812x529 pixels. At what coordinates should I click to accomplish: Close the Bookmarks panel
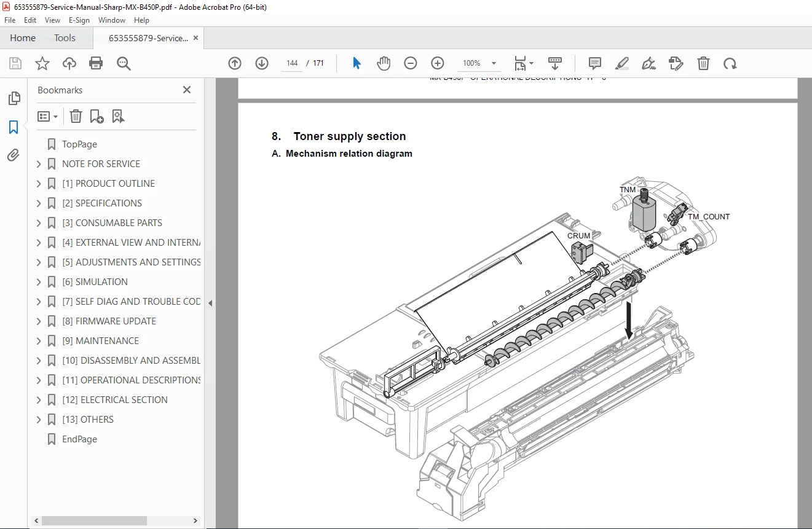click(187, 90)
